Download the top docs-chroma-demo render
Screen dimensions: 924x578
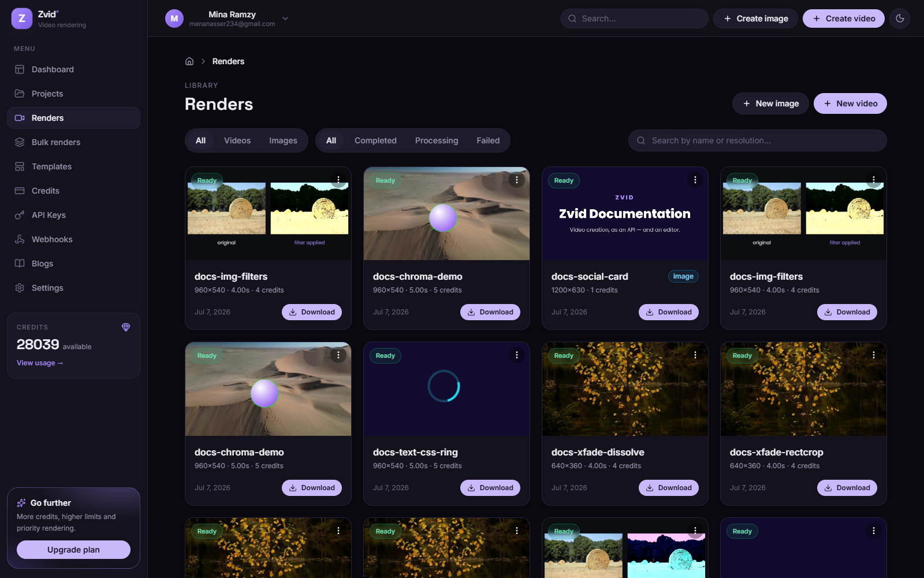coord(490,312)
